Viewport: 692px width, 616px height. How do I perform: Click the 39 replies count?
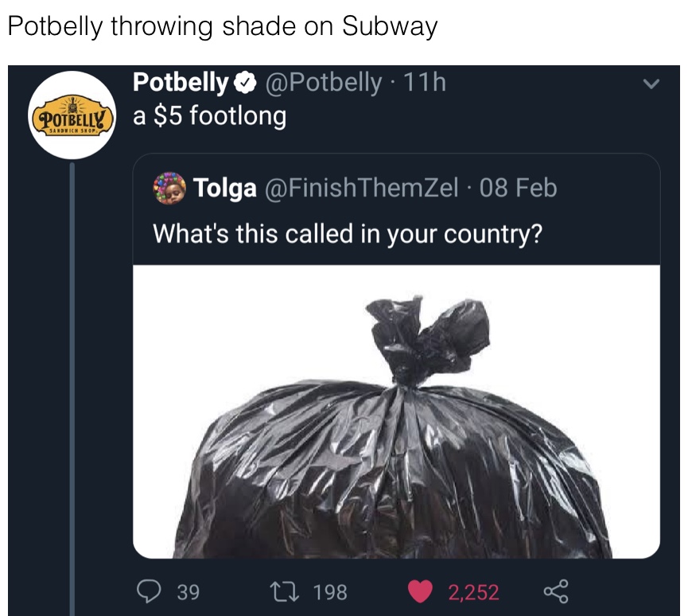click(189, 592)
